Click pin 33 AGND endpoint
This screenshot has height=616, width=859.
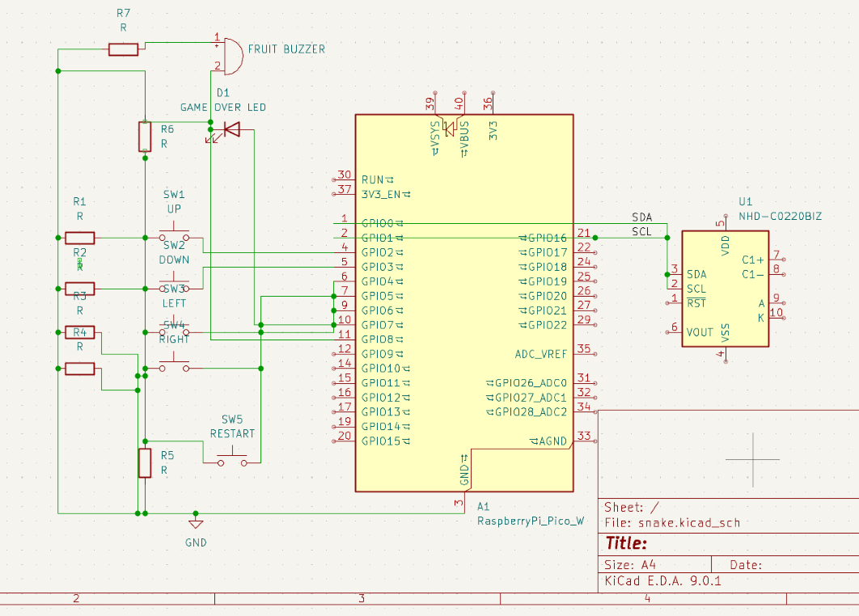tap(595, 441)
